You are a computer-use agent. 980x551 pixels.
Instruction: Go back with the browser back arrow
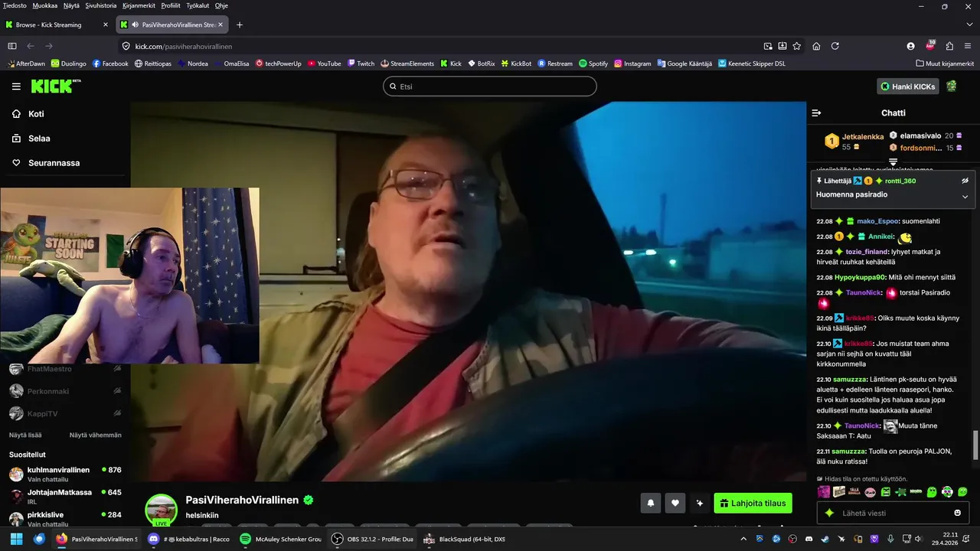pos(31,46)
